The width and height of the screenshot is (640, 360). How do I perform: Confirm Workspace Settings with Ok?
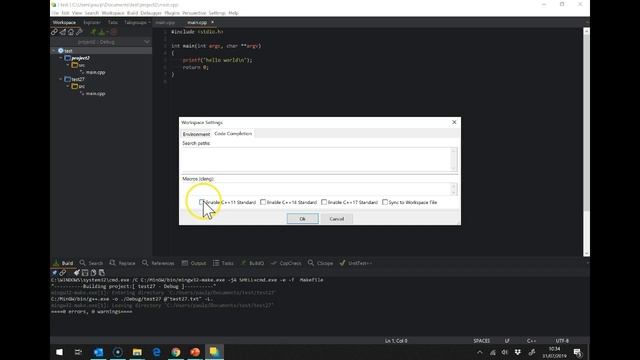point(302,219)
